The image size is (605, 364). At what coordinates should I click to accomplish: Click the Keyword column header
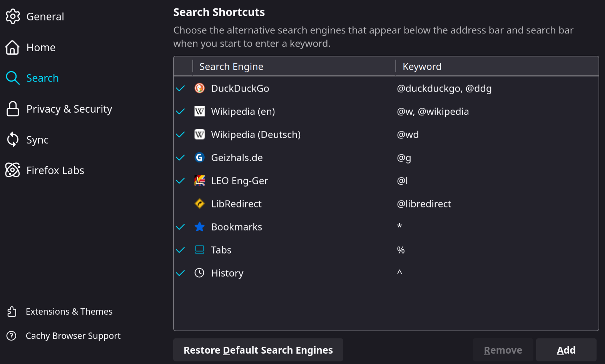pyautogui.click(x=422, y=67)
